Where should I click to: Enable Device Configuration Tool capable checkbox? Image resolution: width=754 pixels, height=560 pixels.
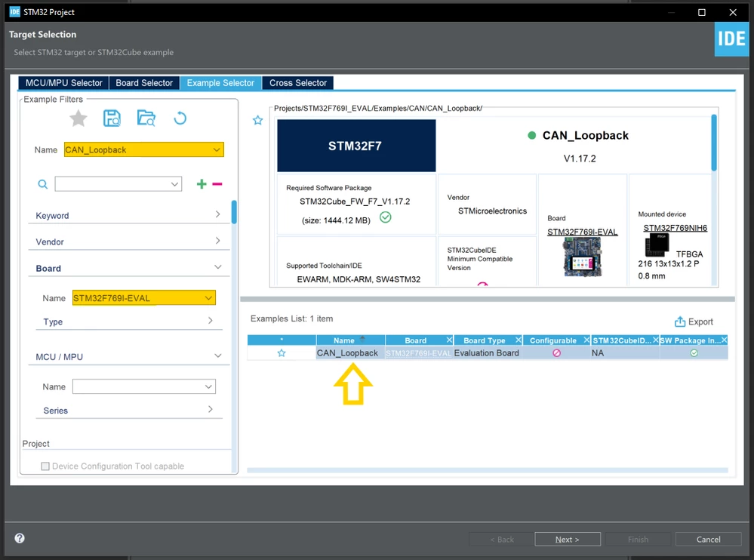45,466
